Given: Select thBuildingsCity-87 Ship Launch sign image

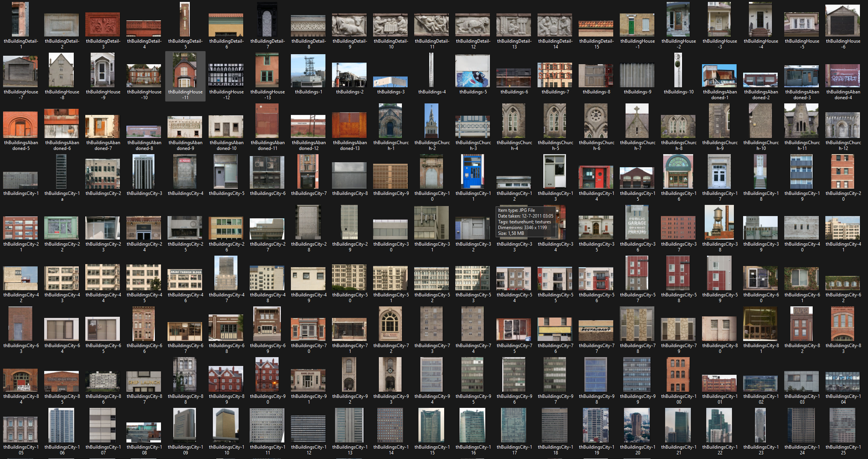Looking at the screenshot, I should tap(144, 381).
